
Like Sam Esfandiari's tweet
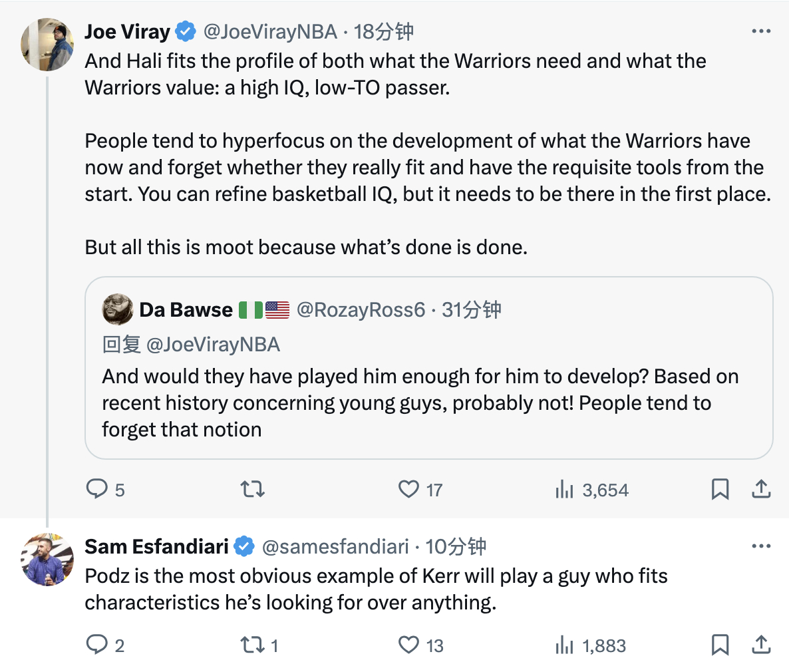[408, 645]
